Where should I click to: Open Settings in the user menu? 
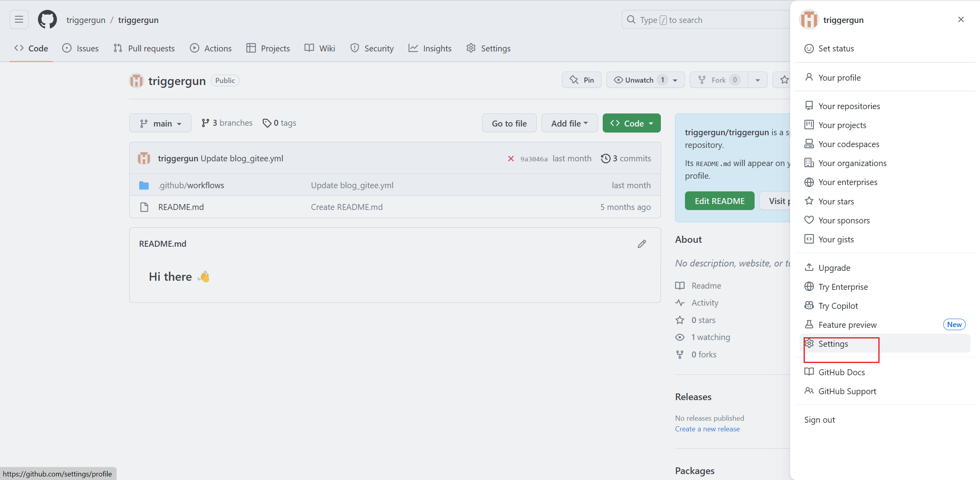(x=833, y=344)
